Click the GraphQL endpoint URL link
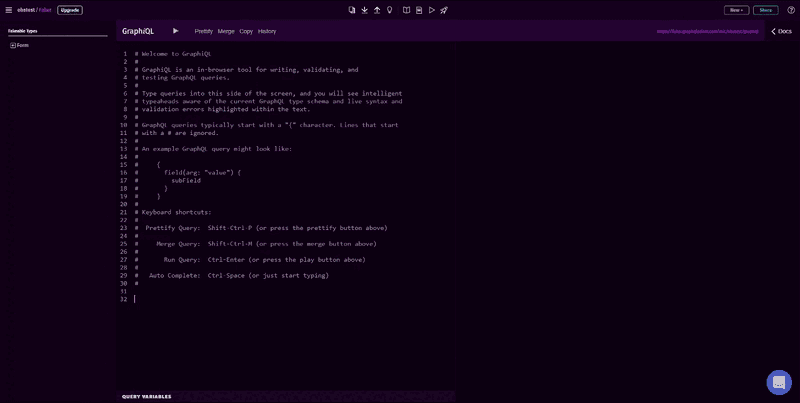 pos(708,32)
